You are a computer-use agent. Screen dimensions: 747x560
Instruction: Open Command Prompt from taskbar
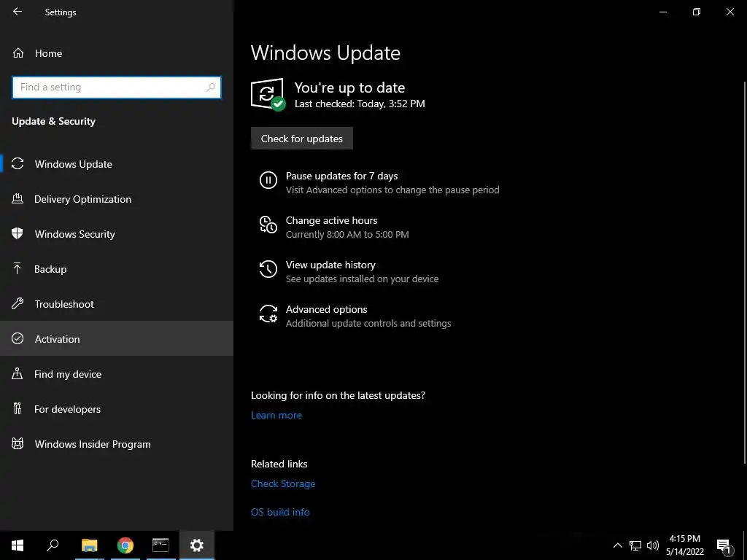coord(160,545)
